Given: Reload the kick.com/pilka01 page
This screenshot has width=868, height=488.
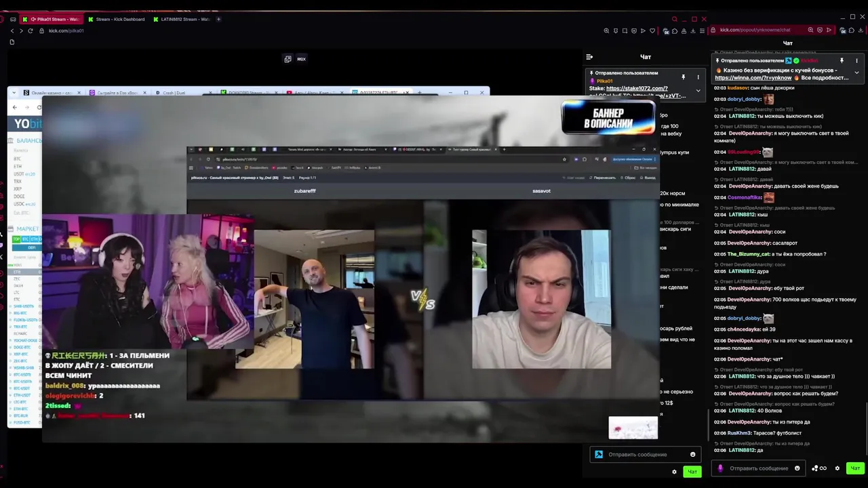Looking at the screenshot, I should point(31,30).
